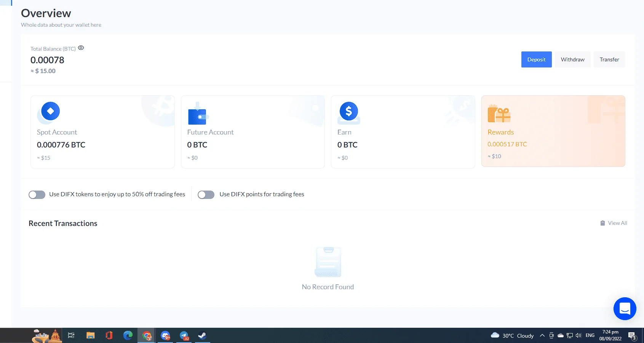This screenshot has height=343, width=644.
Task: Expand hidden system tray icons chevron
Action: tap(542, 335)
